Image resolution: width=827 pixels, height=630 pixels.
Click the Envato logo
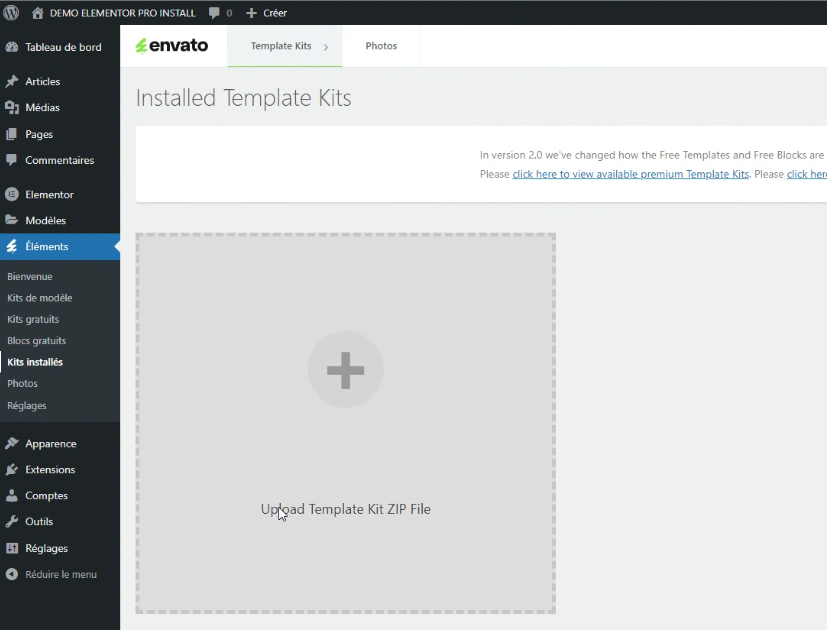click(172, 46)
